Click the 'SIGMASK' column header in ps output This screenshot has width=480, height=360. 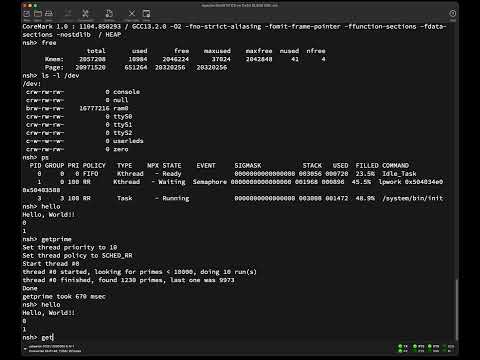coord(248,165)
